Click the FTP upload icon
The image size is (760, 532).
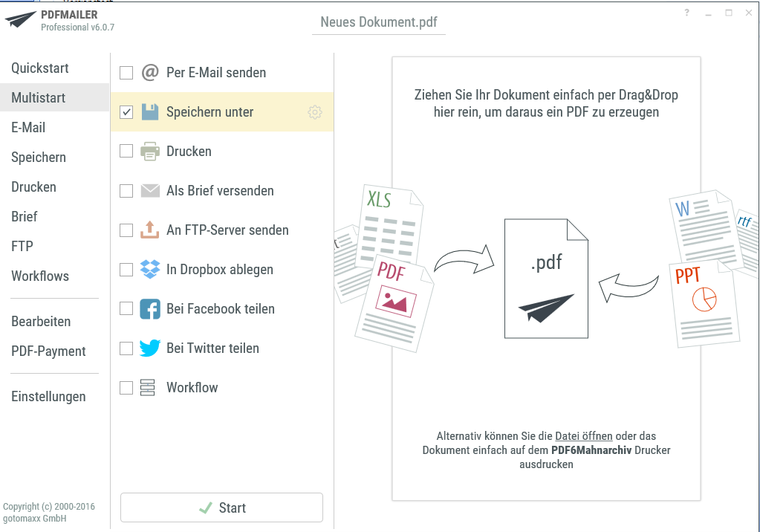pyautogui.click(x=150, y=230)
